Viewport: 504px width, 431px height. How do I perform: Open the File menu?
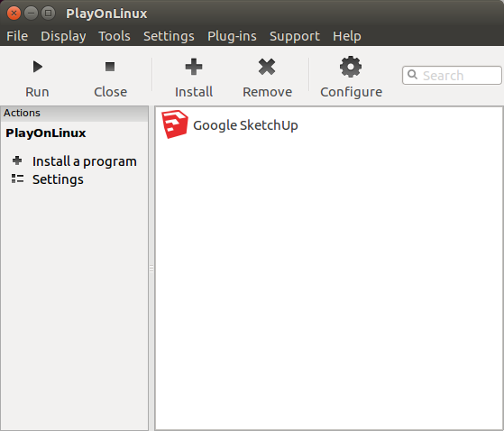pyautogui.click(x=17, y=36)
